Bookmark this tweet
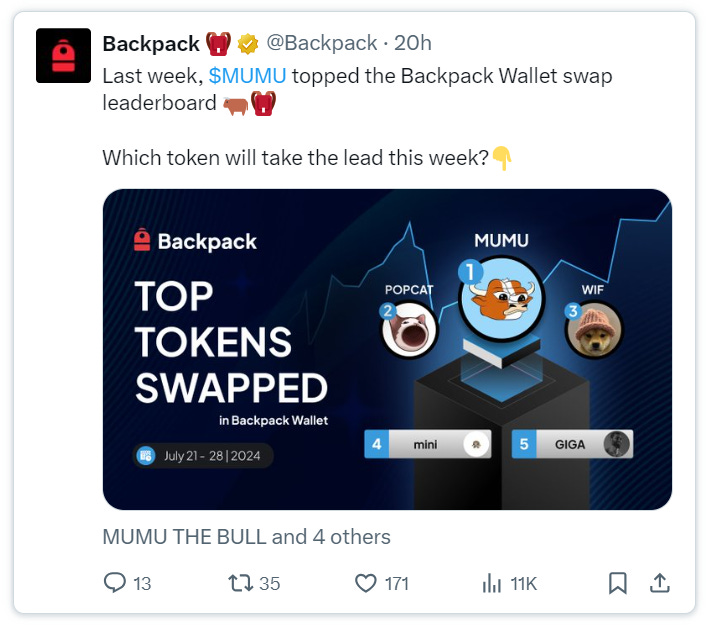The image size is (708, 626). coord(617,583)
